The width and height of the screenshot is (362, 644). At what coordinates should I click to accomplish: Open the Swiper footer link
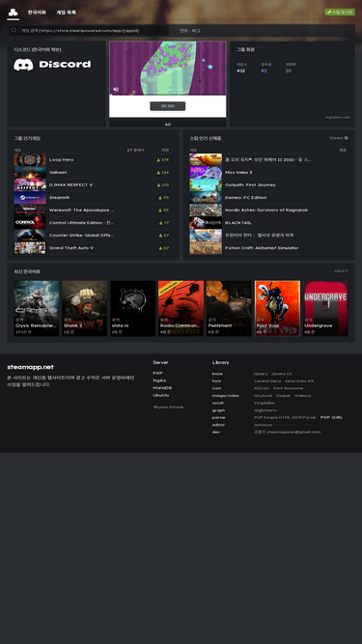[x=283, y=396]
